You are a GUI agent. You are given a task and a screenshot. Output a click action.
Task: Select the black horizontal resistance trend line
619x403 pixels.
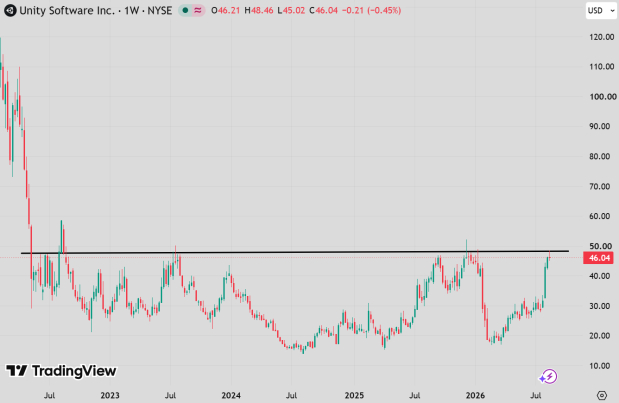click(x=295, y=252)
